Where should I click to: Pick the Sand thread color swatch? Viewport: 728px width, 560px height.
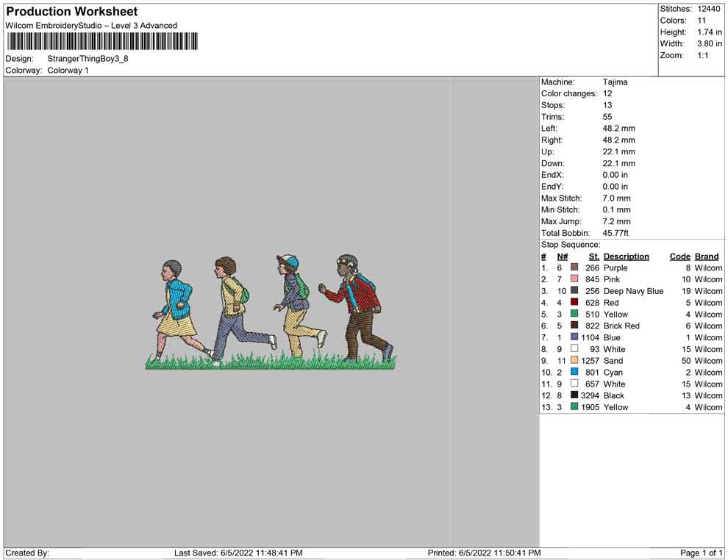(574, 360)
